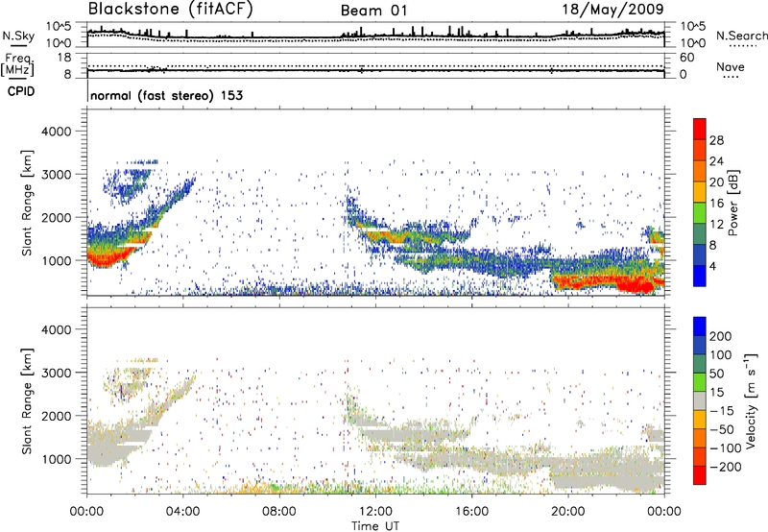
Task: Click 'Slant Range [km]' label of velocity panel
Action: [x=27, y=401]
